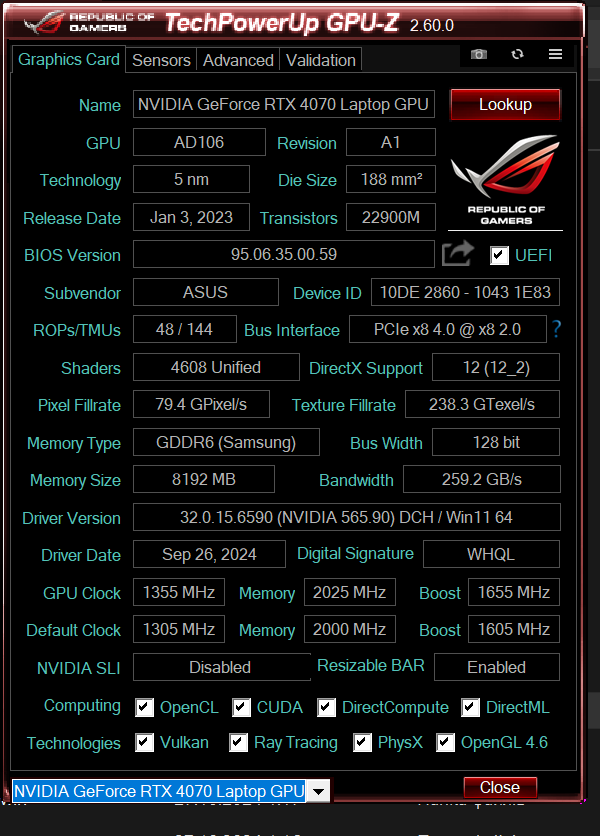Click the BIOS export share icon

[x=458, y=254]
